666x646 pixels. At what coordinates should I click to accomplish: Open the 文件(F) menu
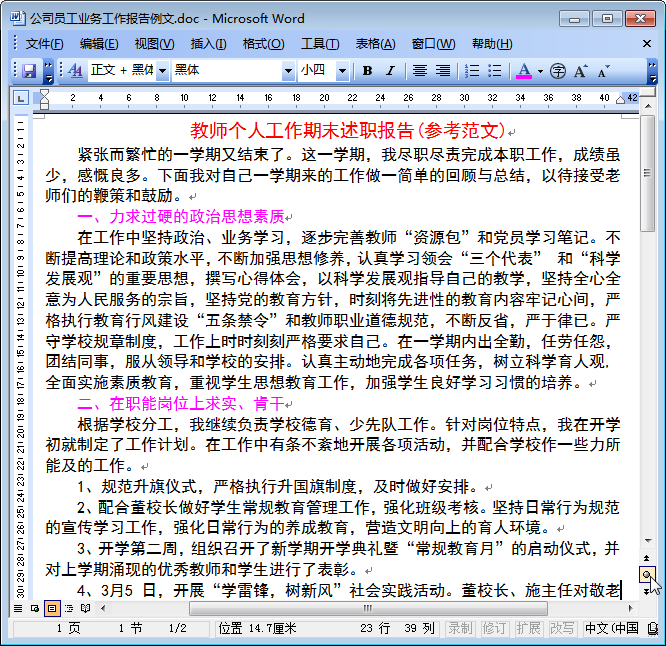click(44, 44)
